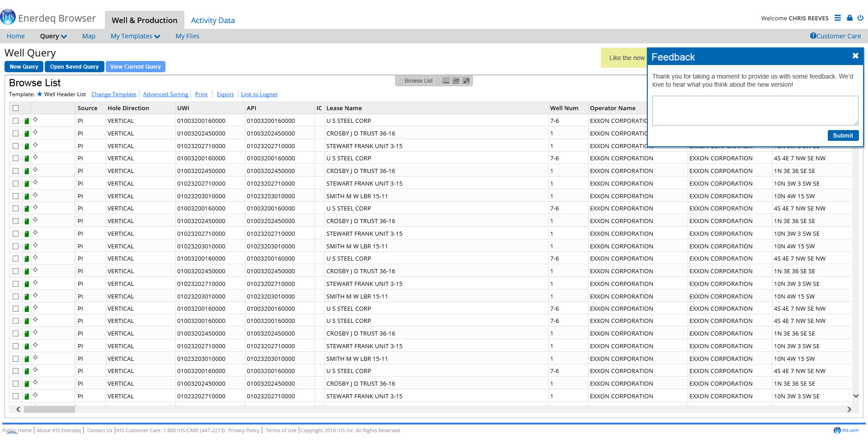Click the New Query button
868x443 pixels.
(x=24, y=67)
